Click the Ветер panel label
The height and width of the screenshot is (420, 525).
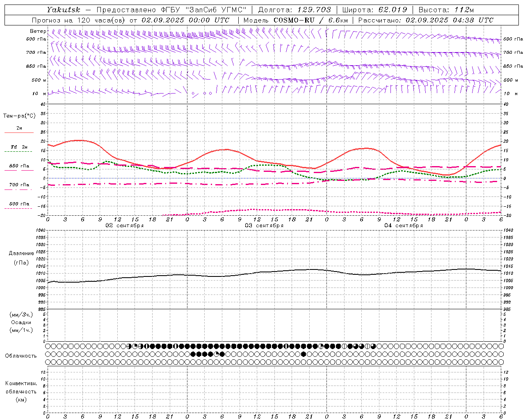[38, 31]
